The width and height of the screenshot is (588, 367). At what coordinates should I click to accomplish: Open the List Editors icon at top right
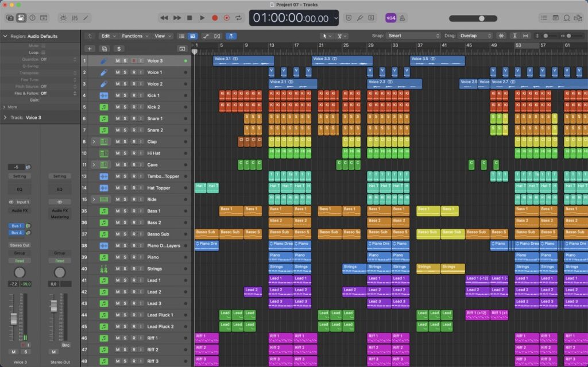tap(543, 18)
